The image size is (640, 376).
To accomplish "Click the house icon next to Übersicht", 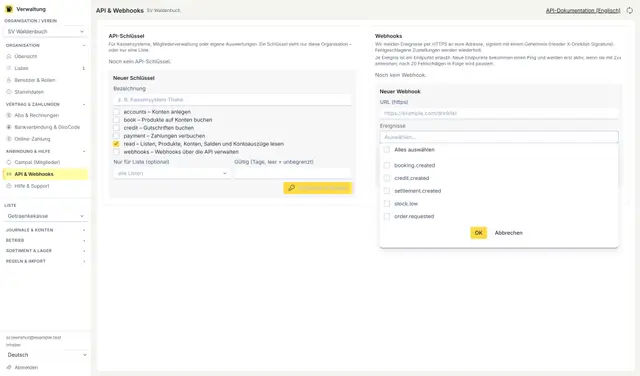I will tap(9, 56).
